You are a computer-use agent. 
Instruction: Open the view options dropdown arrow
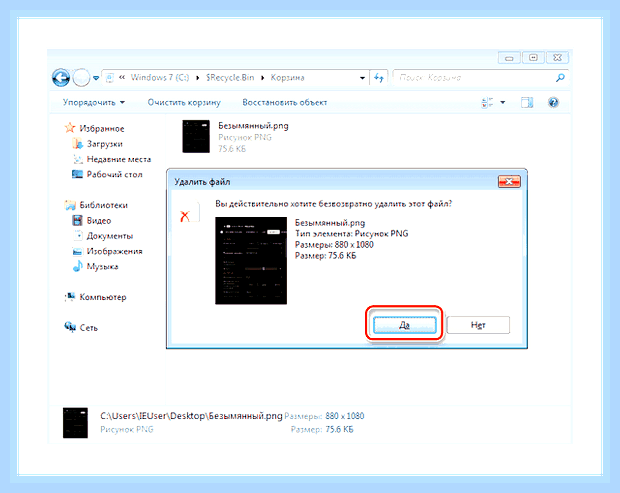503,102
